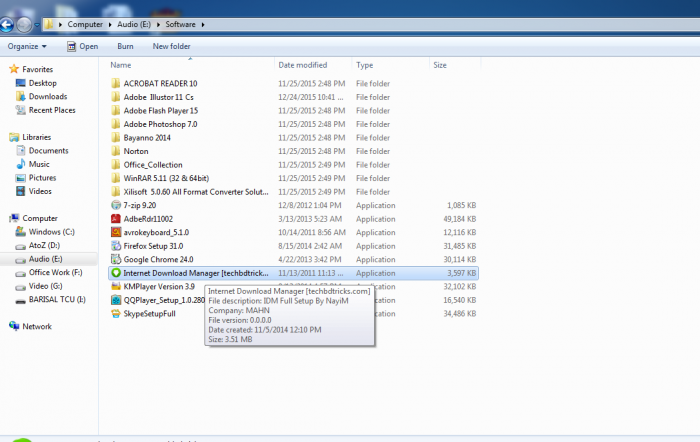Viewport: 700px width, 442px height.
Task: Click the date 12/24/2015 10:41
Action: point(311,97)
